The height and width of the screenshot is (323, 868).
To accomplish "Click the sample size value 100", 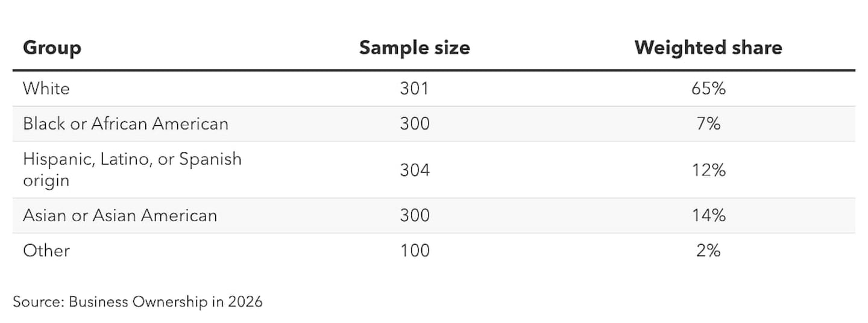I will tap(415, 250).
